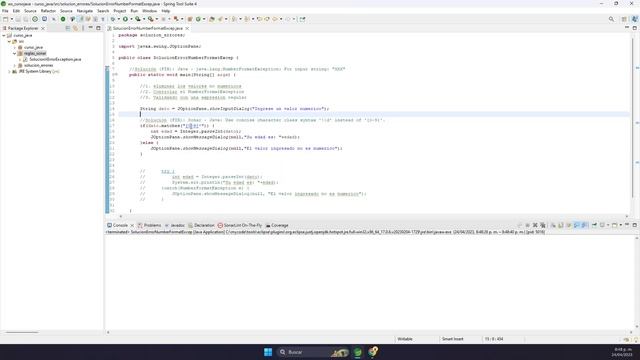Open the Navigate menu
The height and width of the screenshot is (360, 640).
pyautogui.click(x=84, y=11)
